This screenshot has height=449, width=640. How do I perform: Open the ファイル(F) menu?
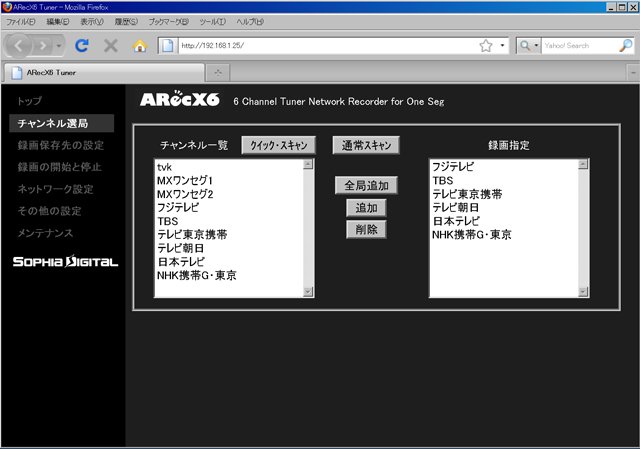[20, 22]
